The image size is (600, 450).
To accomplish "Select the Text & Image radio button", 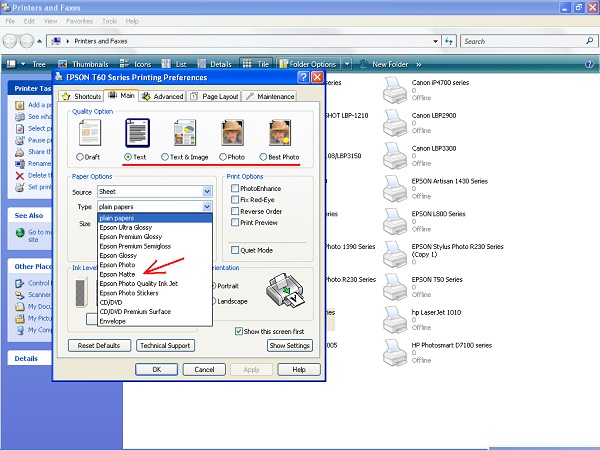I will point(165,157).
